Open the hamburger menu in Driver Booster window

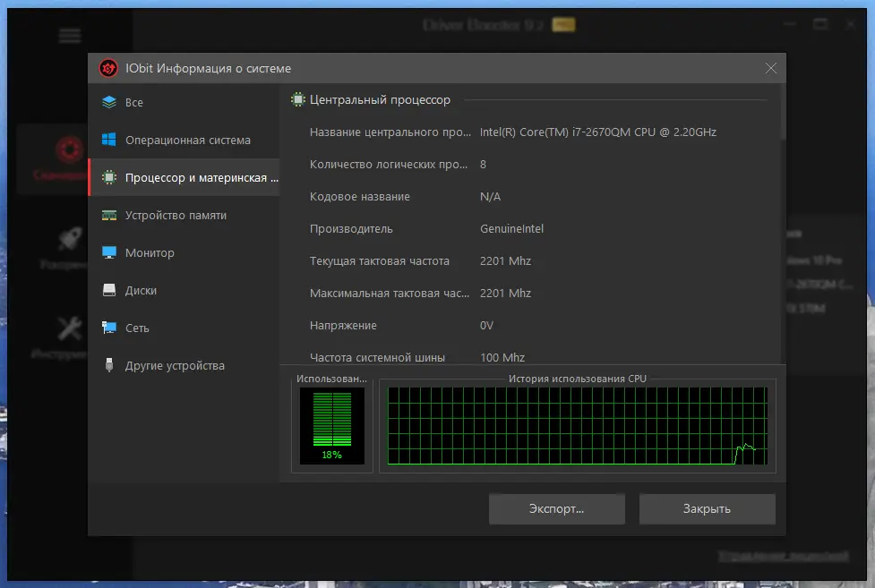click(x=70, y=37)
